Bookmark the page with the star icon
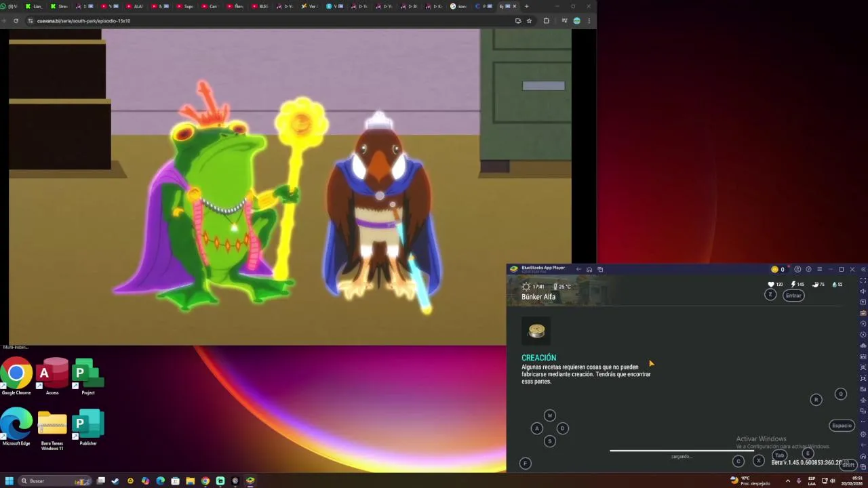The height and width of the screenshot is (488, 868). pyautogui.click(x=529, y=20)
